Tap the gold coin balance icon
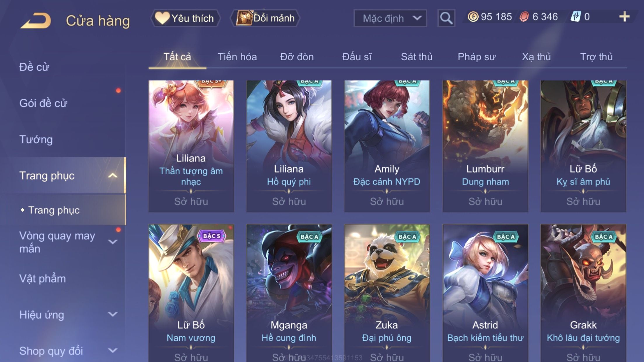The image size is (644, 362). tap(473, 17)
